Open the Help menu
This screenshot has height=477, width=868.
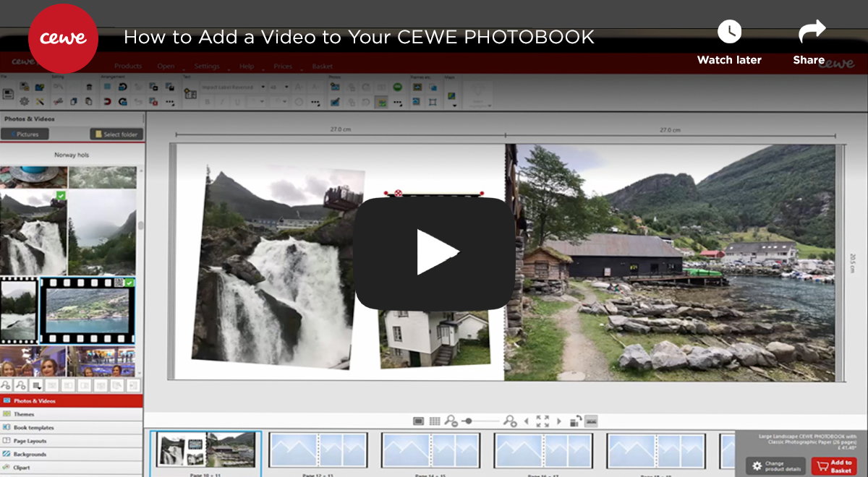[x=247, y=66]
